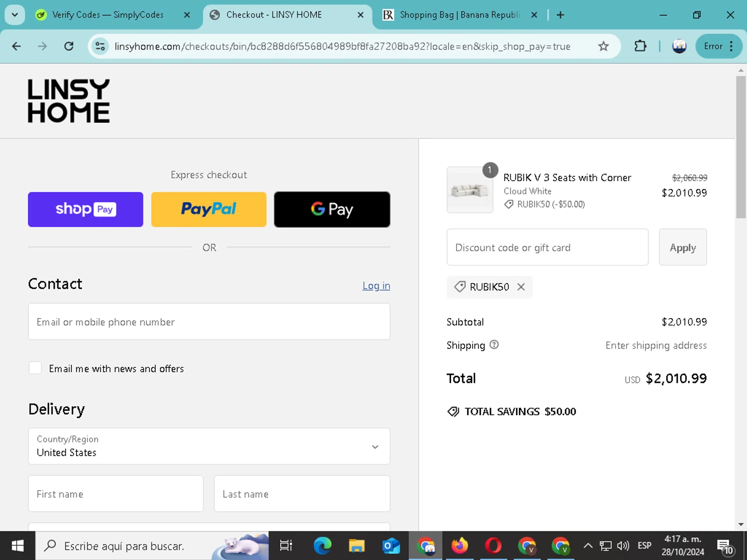This screenshot has width=747, height=560.
Task: Focus the Last name field
Action: click(x=302, y=493)
